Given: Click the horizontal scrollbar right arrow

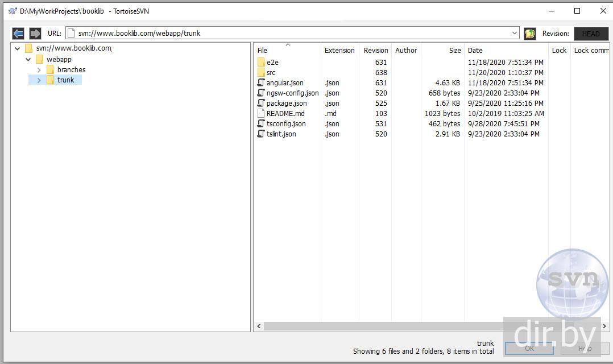Looking at the screenshot, I should click(x=604, y=326).
